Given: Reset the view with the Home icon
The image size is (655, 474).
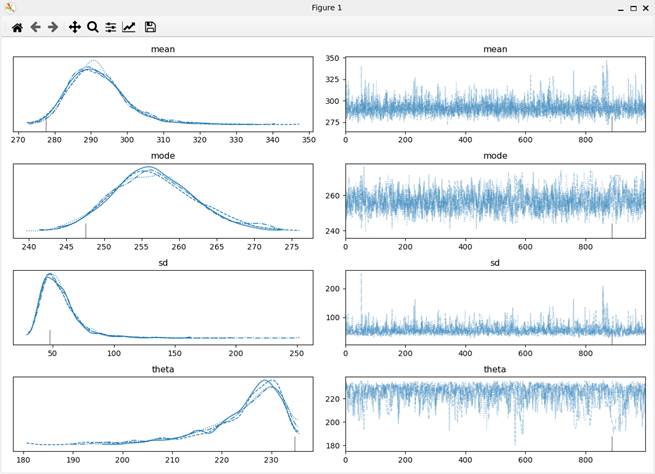Looking at the screenshot, I should click(17, 28).
